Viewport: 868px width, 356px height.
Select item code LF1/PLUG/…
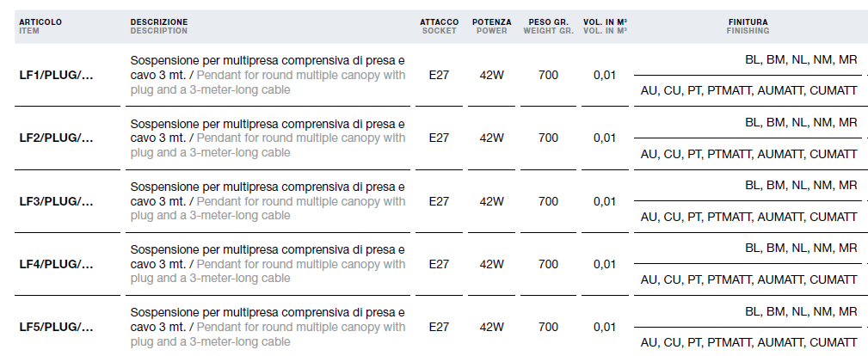click(56, 76)
